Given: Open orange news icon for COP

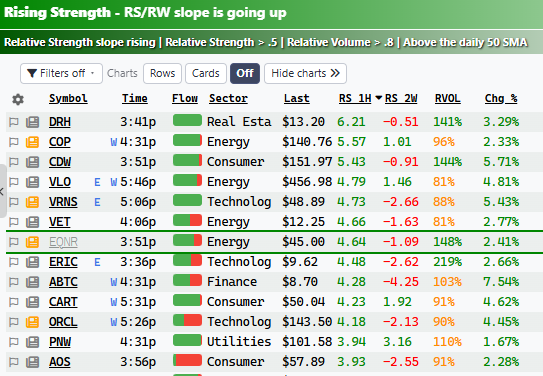Looking at the screenshot, I should click(x=33, y=142).
